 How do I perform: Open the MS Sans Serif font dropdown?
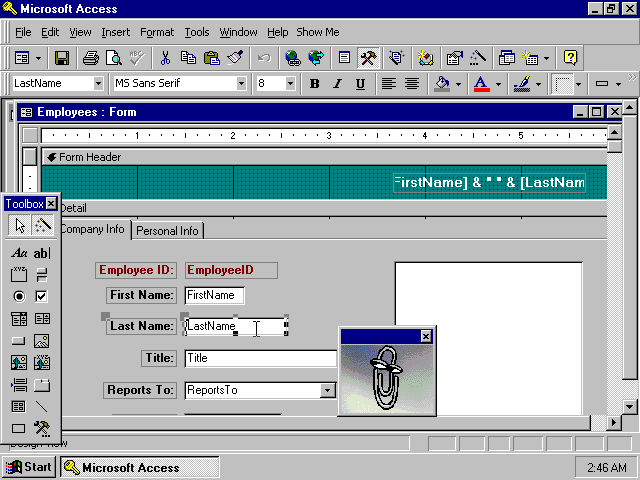(x=242, y=84)
